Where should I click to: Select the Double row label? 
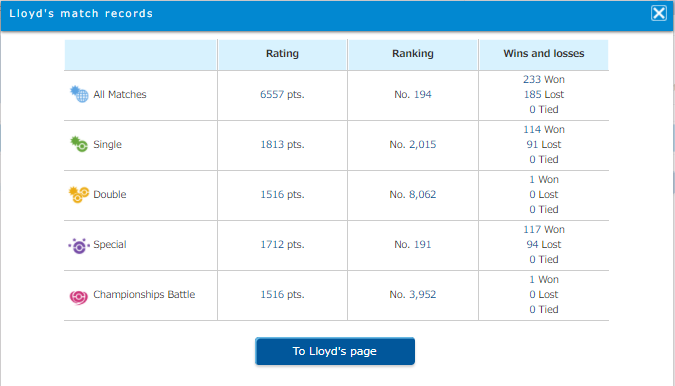pyautogui.click(x=110, y=195)
